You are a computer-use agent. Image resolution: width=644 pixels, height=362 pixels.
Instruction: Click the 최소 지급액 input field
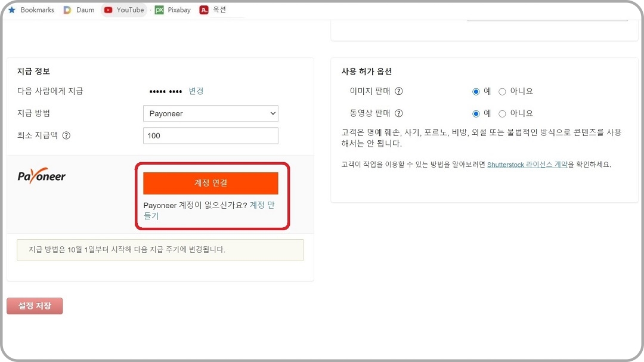click(210, 135)
